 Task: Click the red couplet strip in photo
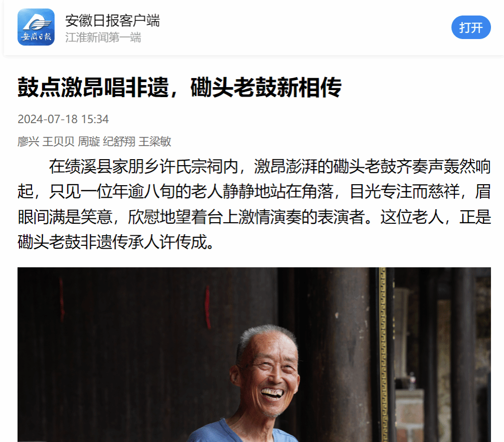point(207,307)
